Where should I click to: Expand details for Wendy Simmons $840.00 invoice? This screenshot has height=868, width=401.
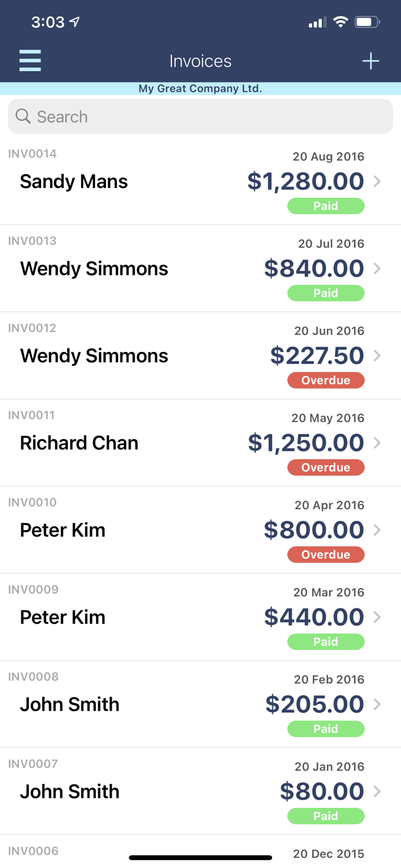click(378, 269)
